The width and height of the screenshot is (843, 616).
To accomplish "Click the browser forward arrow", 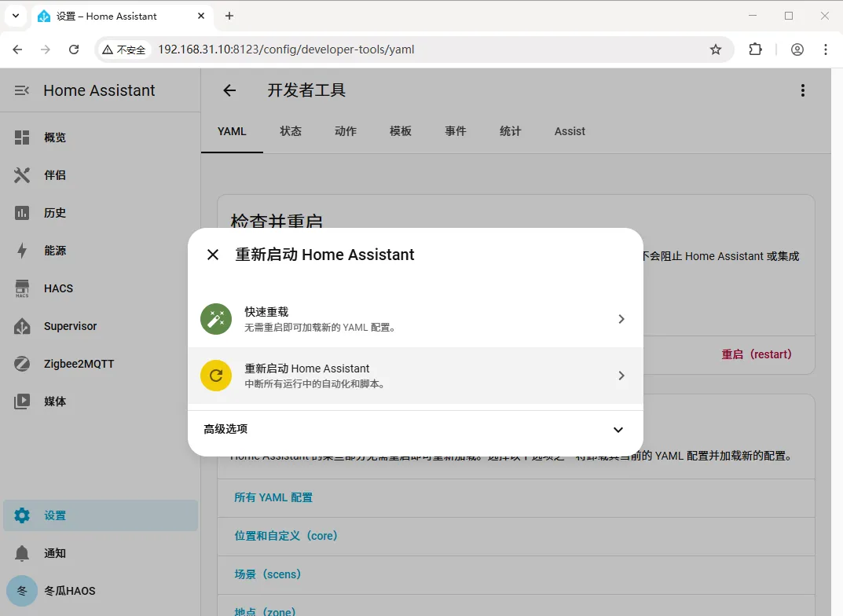I will (x=45, y=49).
